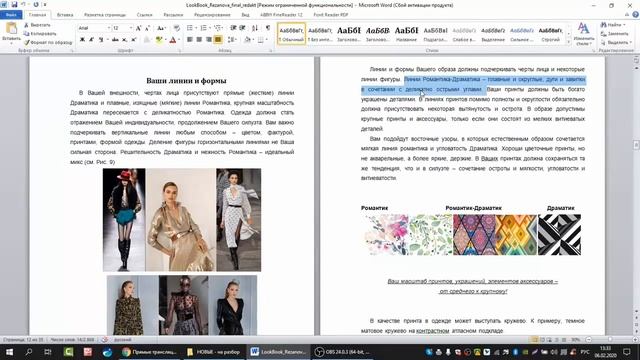Open Font dialog launcher in Шрифт group
The width and height of the screenshot is (640, 360).
point(179,51)
